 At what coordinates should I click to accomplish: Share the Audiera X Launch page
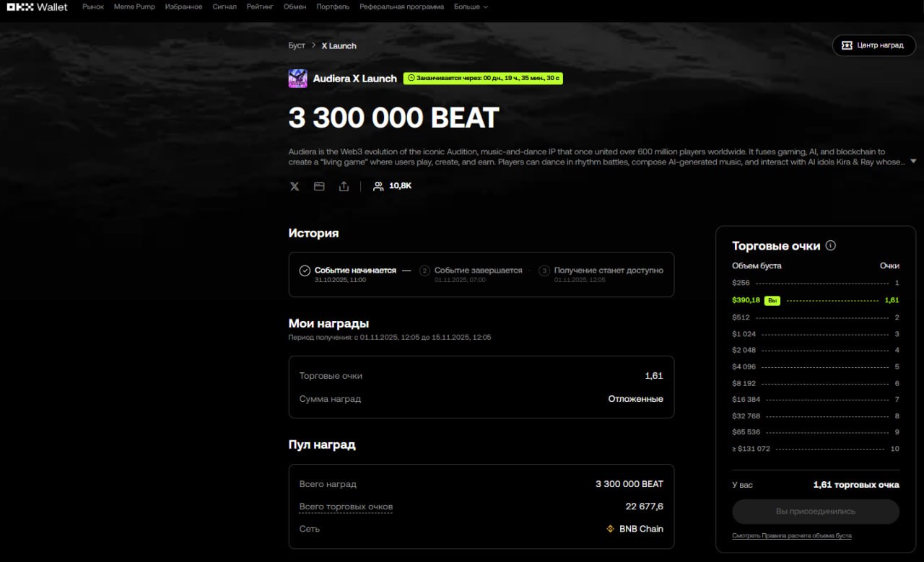tap(344, 186)
